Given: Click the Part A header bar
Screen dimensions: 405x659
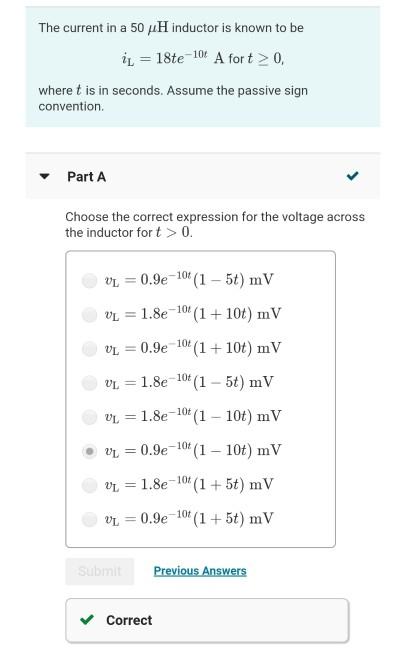Looking at the screenshot, I should (202, 176).
